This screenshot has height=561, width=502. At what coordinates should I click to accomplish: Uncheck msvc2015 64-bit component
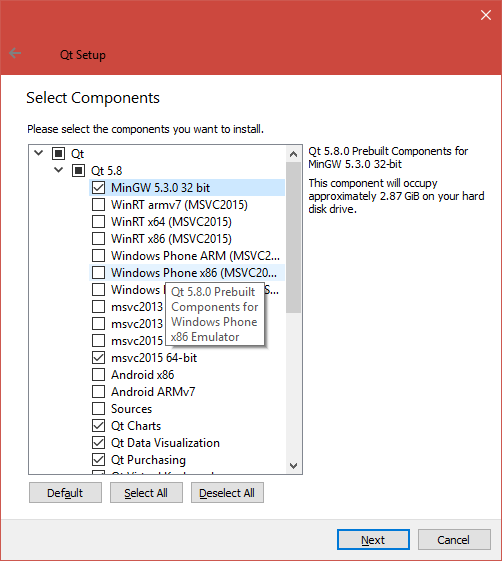[x=98, y=357]
